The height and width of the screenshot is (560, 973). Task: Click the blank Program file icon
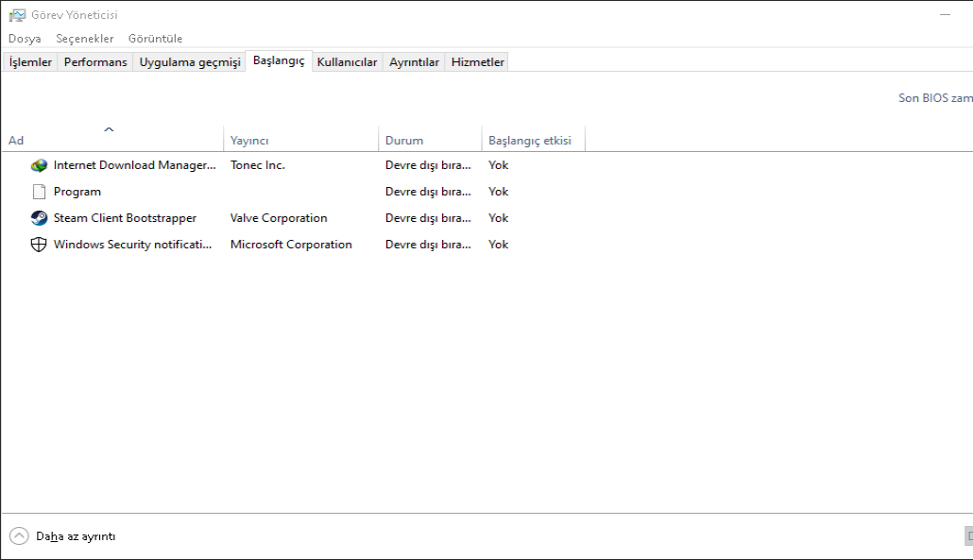point(39,192)
